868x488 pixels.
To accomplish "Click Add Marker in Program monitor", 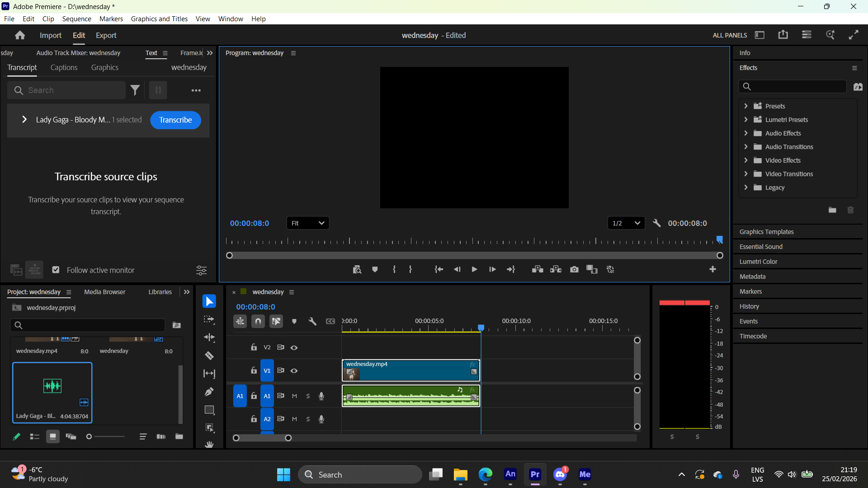I will point(375,269).
